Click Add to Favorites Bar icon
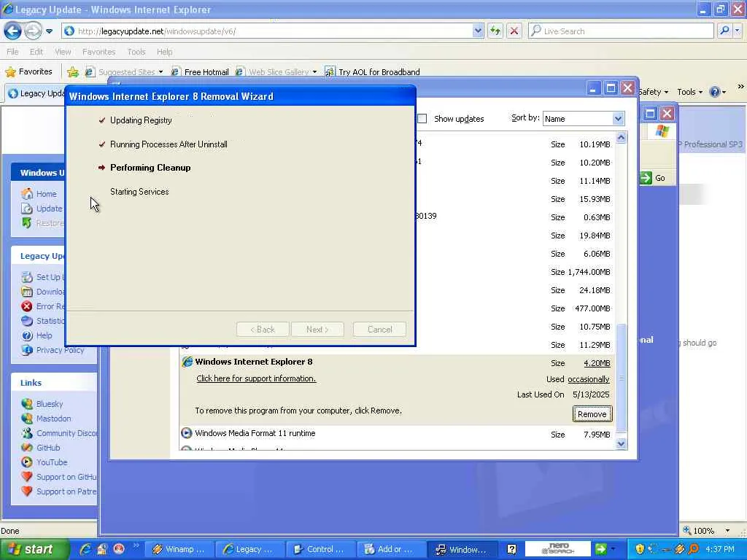The width and height of the screenshot is (747, 560). [73, 72]
